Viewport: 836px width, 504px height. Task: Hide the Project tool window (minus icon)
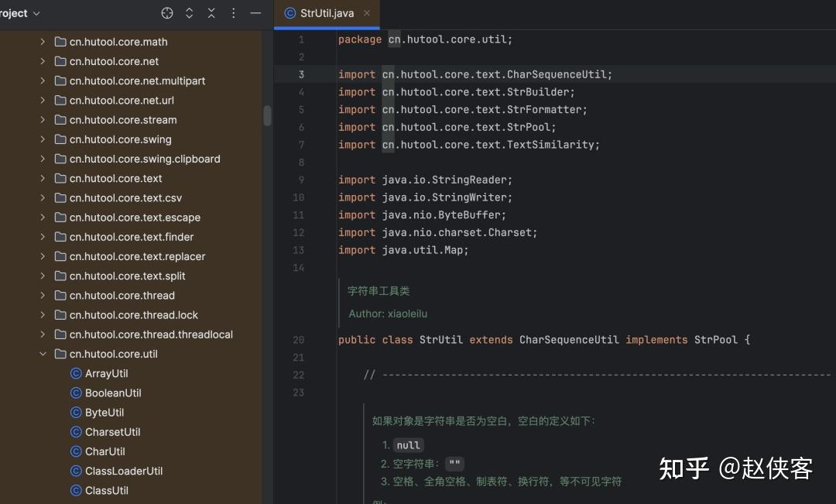tap(255, 13)
